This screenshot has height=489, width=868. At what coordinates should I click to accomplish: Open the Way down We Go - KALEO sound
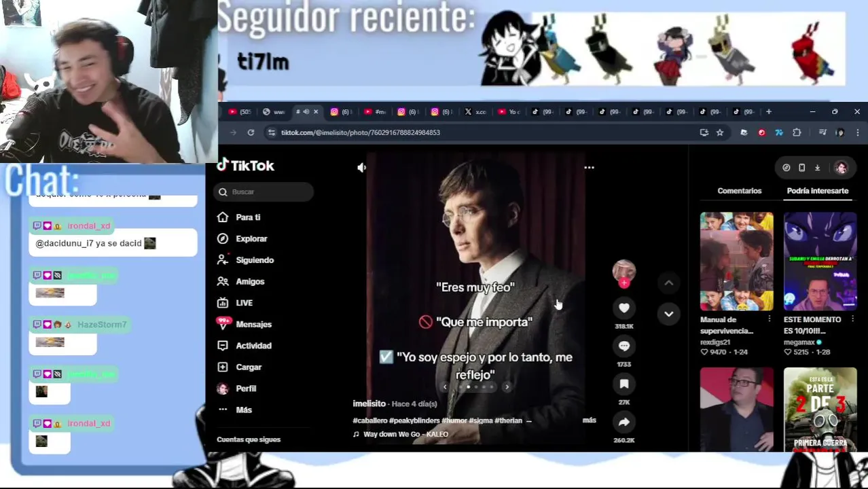pos(405,435)
